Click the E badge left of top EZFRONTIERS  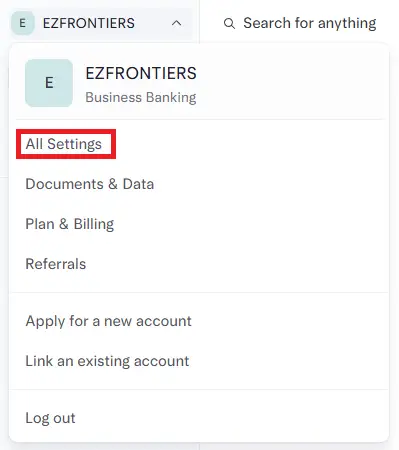point(23,23)
